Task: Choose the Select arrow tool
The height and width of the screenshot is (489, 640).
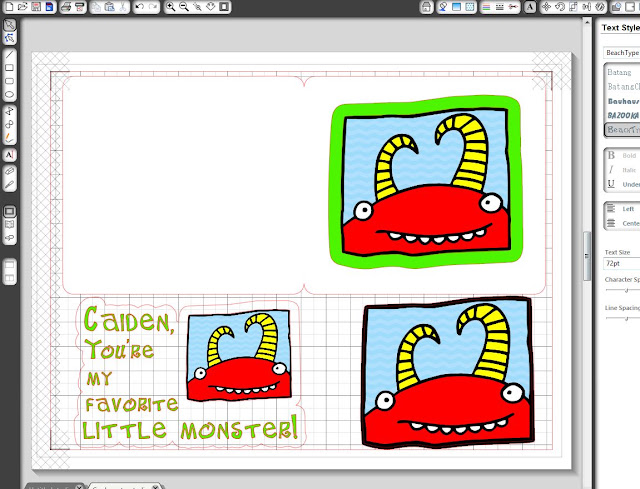Action: pyautogui.click(x=9, y=25)
